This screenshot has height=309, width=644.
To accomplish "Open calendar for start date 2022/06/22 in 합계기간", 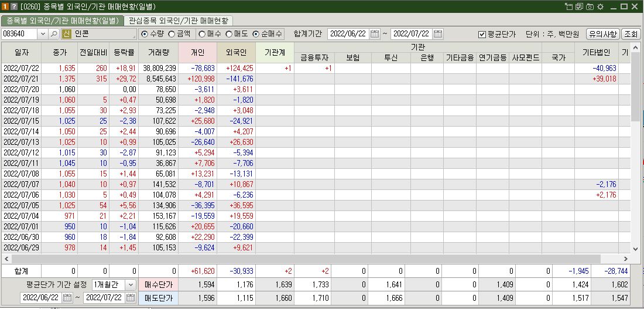I will point(375,34).
